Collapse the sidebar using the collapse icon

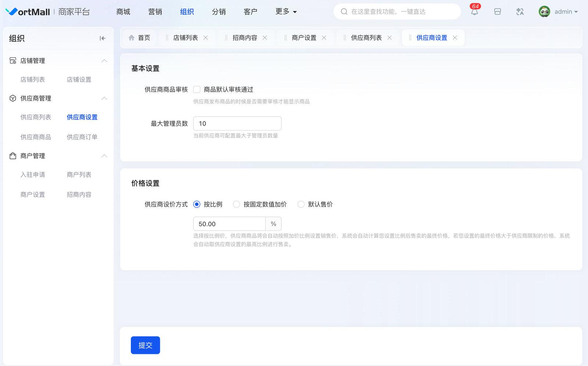(x=103, y=38)
